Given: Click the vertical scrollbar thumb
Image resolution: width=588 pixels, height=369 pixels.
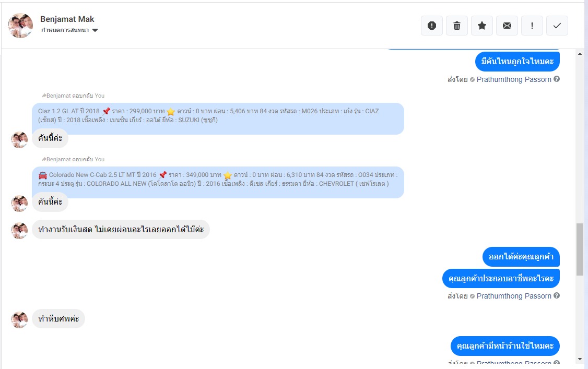Looking at the screenshot, I should (x=580, y=249).
